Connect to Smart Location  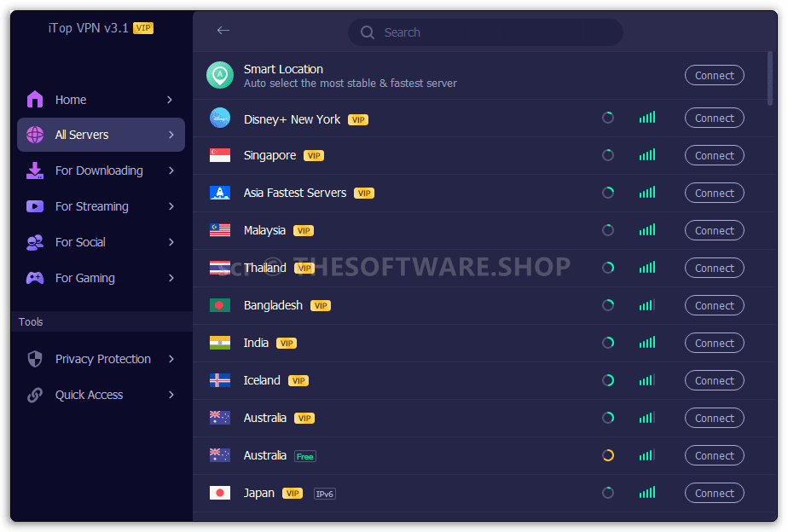click(x=714, y=75)
